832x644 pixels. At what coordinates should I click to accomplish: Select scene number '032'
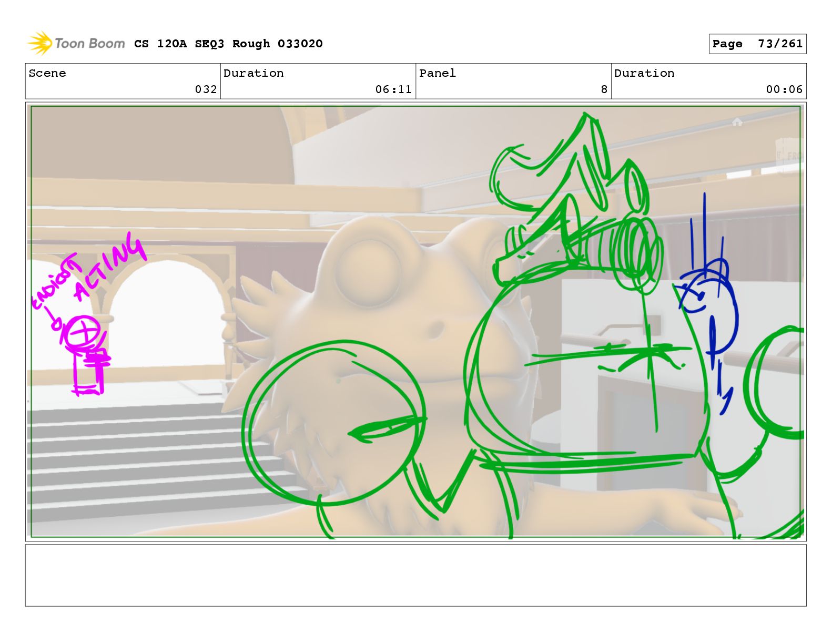point(206,89)
